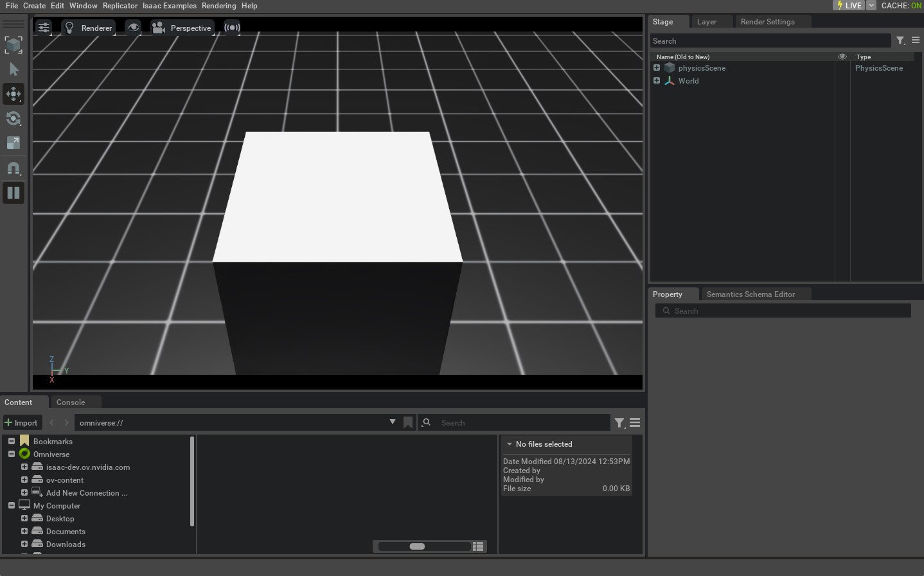Switch to the Render Settings tab
The width and height of the screenshot is (924, 576).
767,22
